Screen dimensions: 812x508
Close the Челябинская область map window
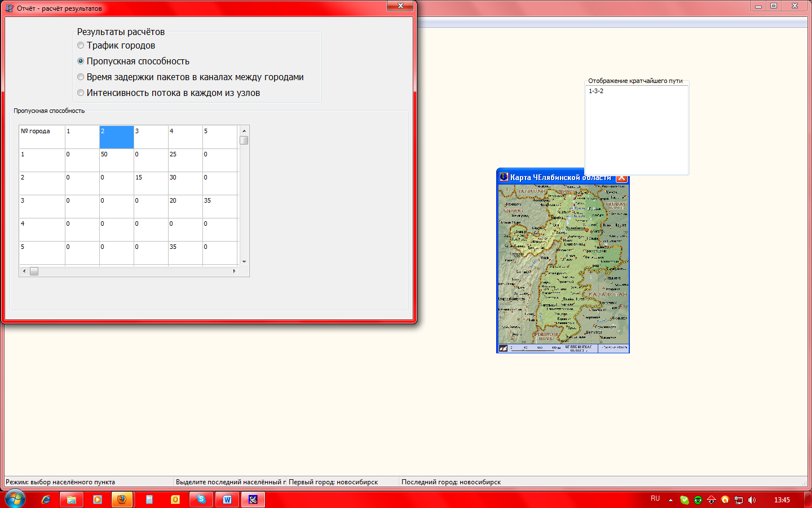click(621, 178)
